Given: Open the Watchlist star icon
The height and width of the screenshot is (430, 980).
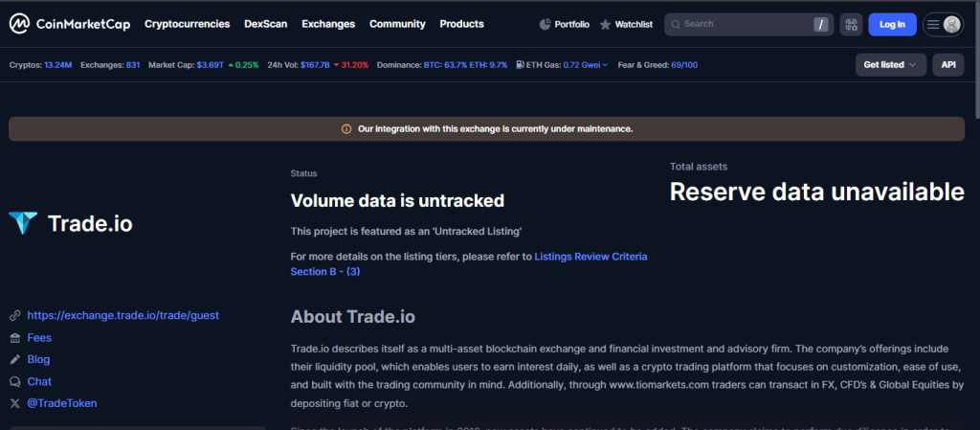Looking at the screenshot, I should pyautogui.click(x=605, y=24).
